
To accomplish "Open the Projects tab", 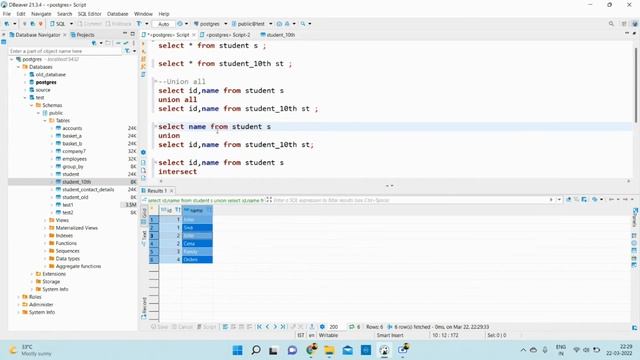I will coord(82,35).
